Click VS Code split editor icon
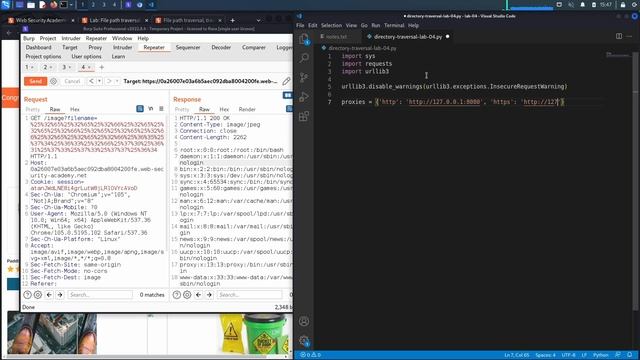 coord(619,36)
